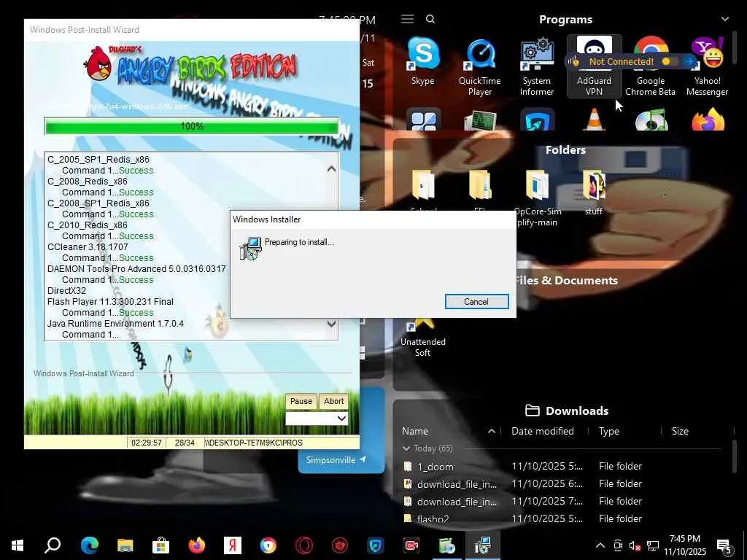747x560 pixels.
Task: Open the CD with music note program icon
Action: [651, 120]
